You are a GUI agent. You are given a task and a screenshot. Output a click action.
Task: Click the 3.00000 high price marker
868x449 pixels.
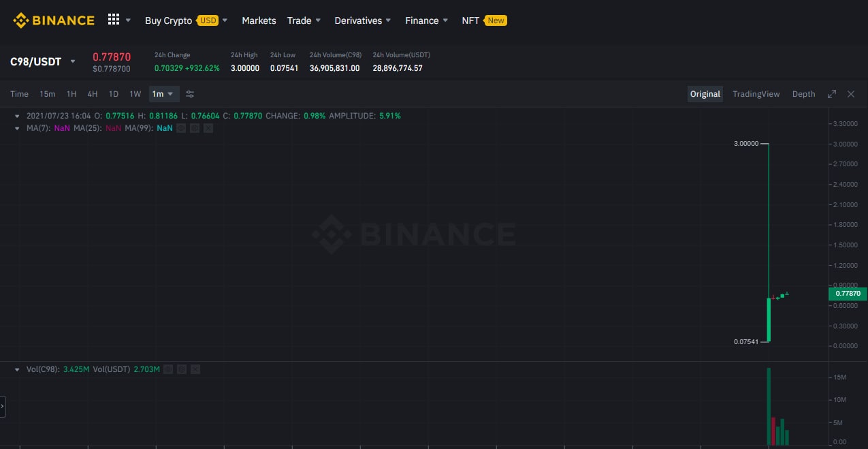746,144
